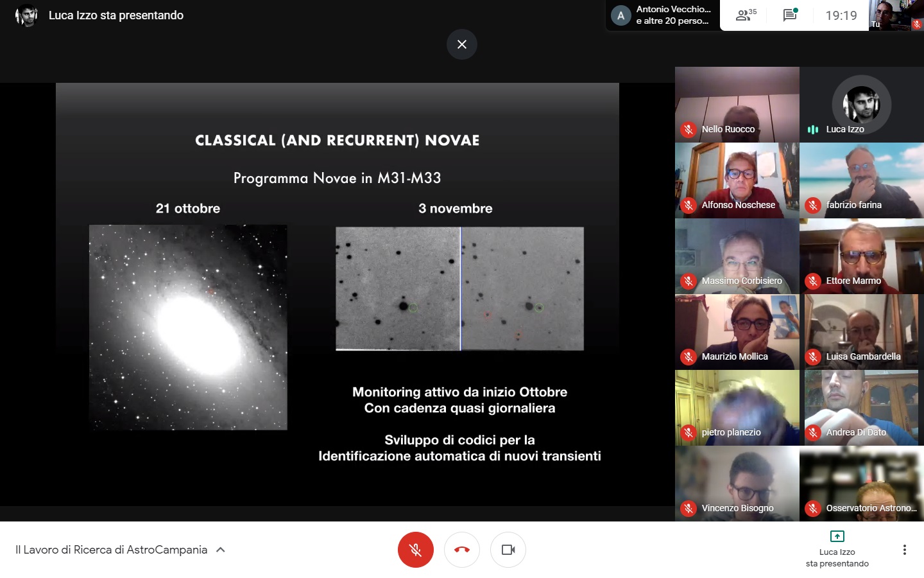The image size is (924, 578).
Task: Click muted mic badge on self-view thumbnail
Action: tap(916, 24)
